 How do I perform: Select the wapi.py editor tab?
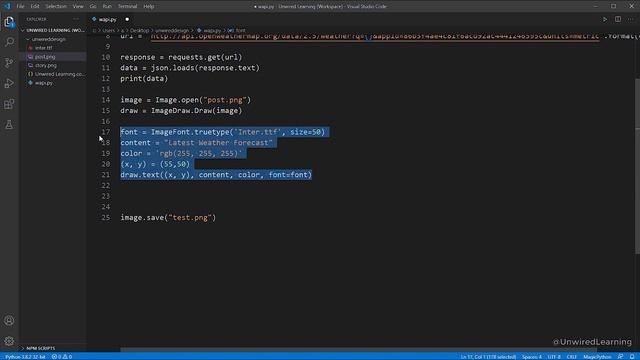(107, 19)
